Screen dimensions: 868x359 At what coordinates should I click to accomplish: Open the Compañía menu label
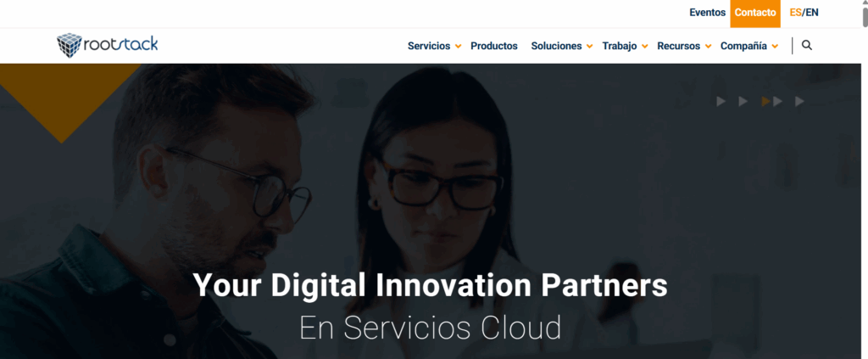[x=743, y=46]
